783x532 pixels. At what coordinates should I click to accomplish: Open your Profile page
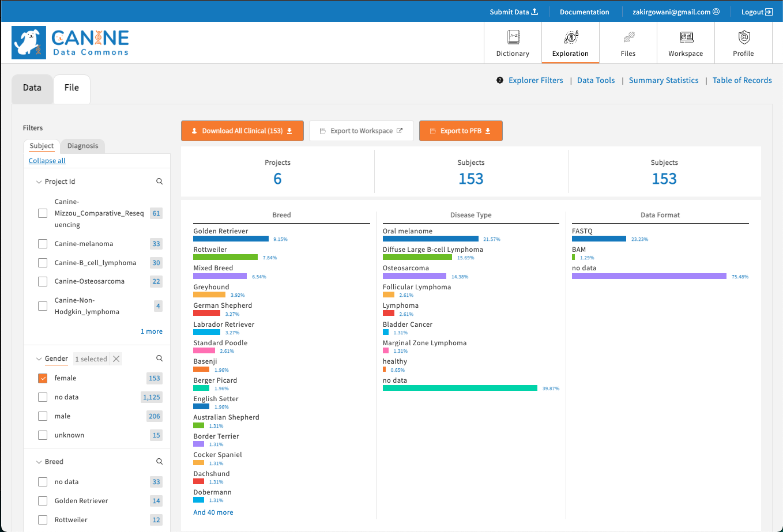(x=743, y=43)
